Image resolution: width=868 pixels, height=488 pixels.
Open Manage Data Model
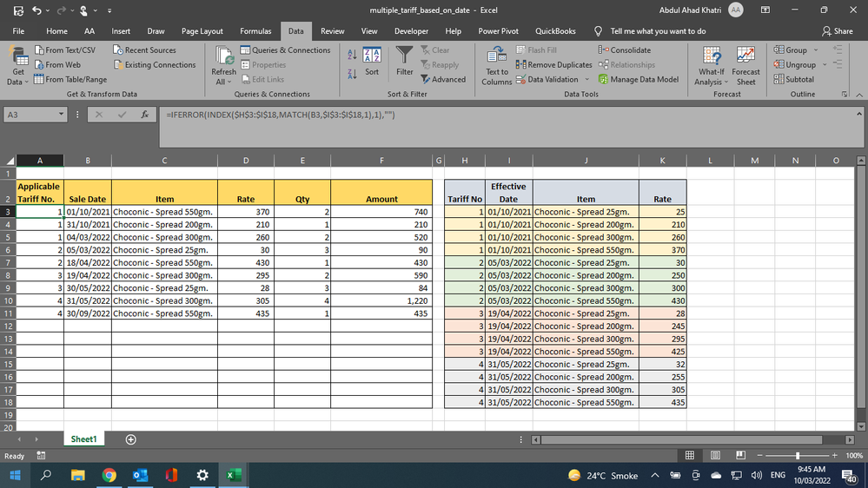(639, 80)
